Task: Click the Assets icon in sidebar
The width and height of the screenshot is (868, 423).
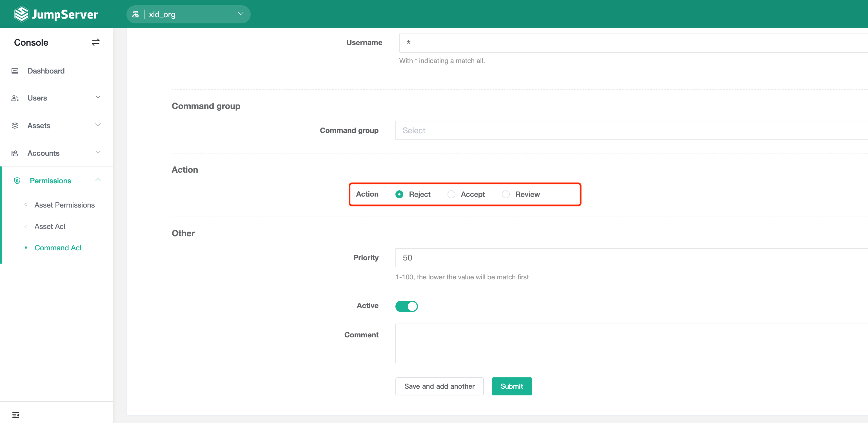Action: [x=15, y=125]
